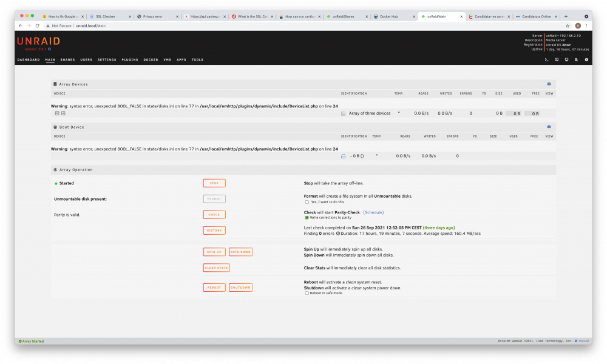Open the Tools menu

(x=197, y=59)
